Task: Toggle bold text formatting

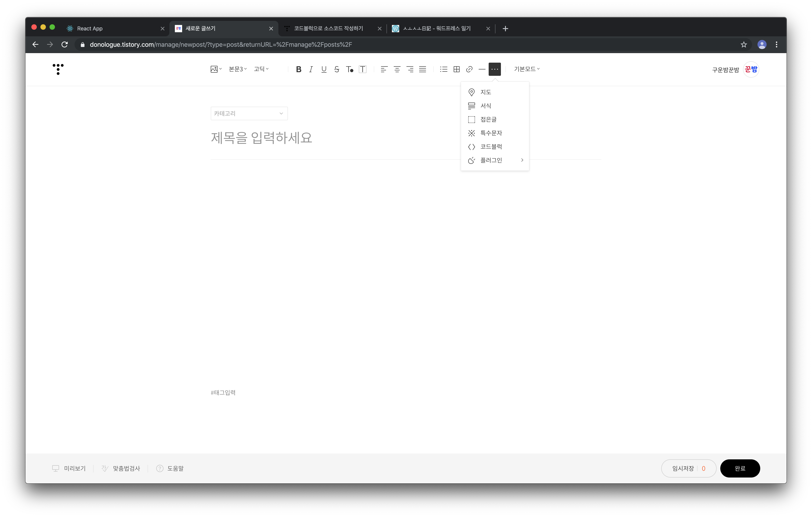Action: click(x=298, y=69)
